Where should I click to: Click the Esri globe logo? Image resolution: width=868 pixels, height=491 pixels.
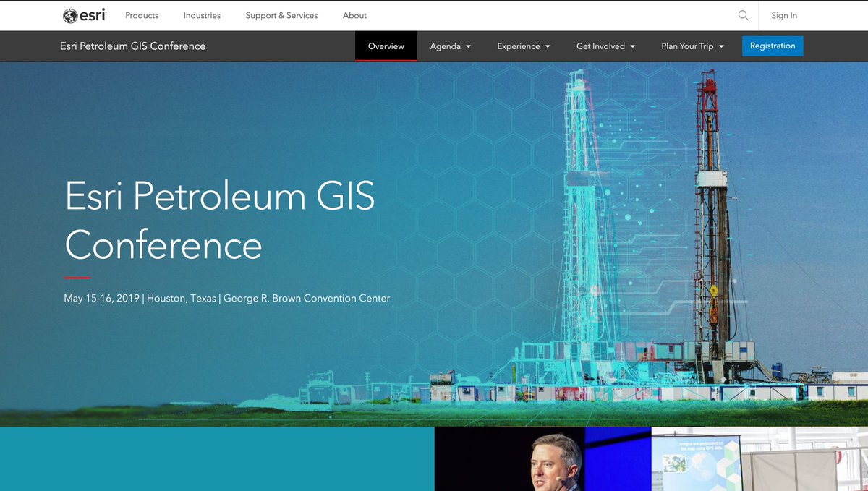[x=84, y=15]
